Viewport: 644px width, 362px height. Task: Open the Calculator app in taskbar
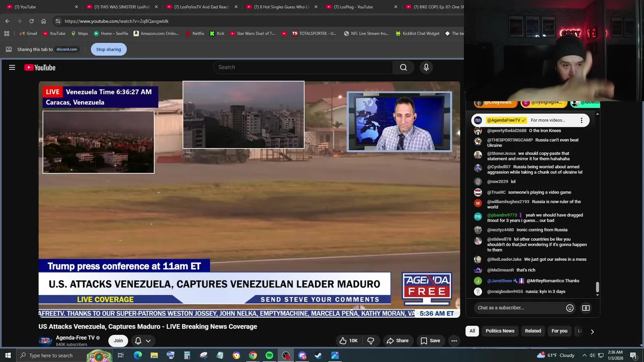(x=187, y=355)
